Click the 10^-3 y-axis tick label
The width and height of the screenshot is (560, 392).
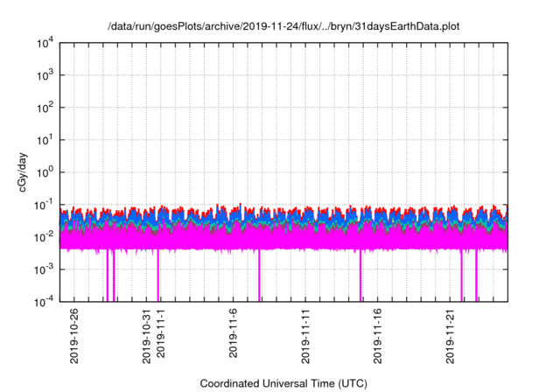[x=45, y=270]
